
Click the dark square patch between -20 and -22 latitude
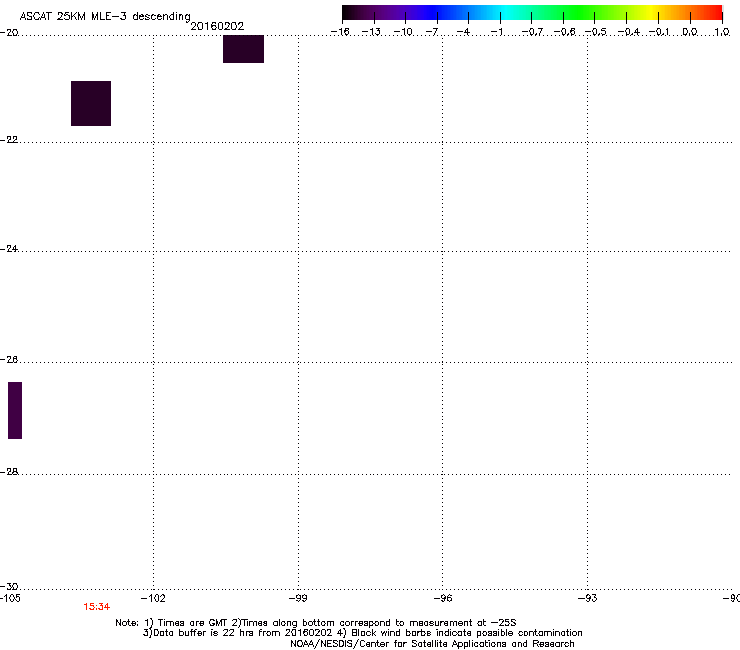91,103
